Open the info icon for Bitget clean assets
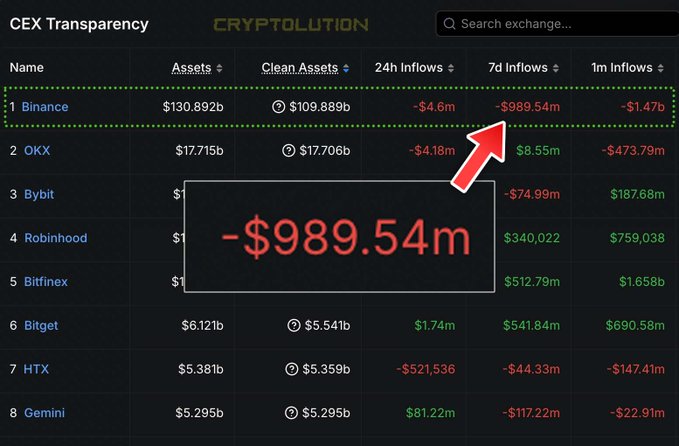 pyautogui.click(x=294, y=325)
